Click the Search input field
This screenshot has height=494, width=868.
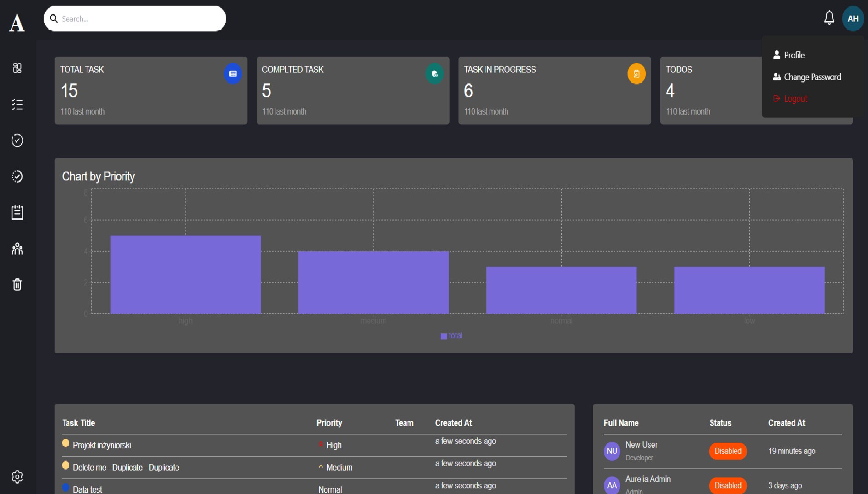[x=135, y=19]
